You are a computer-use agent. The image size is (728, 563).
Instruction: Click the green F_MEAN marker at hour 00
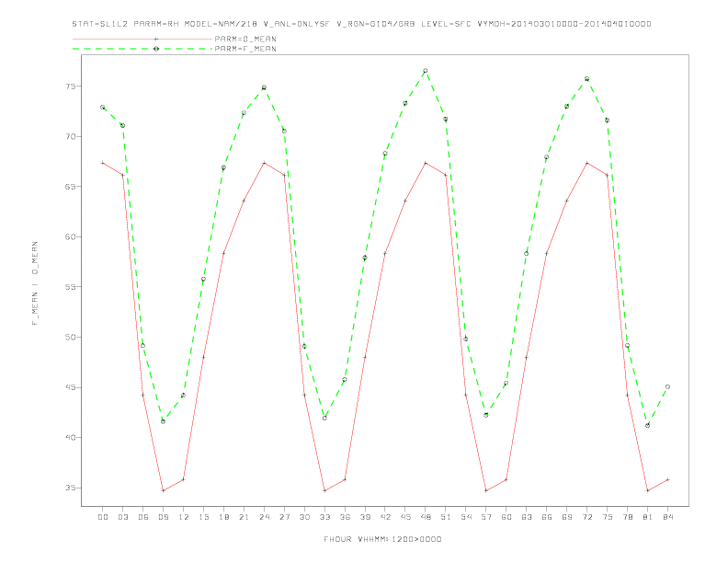(x=103, y=108)
